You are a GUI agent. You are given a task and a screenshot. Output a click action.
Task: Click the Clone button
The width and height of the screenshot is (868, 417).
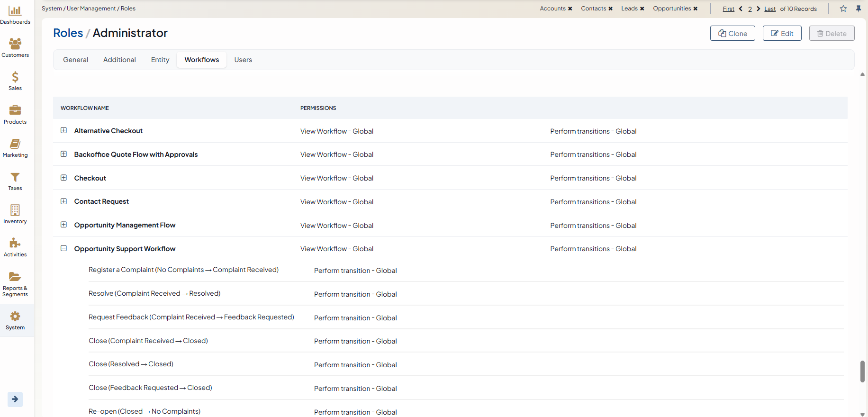coord(732,33)
